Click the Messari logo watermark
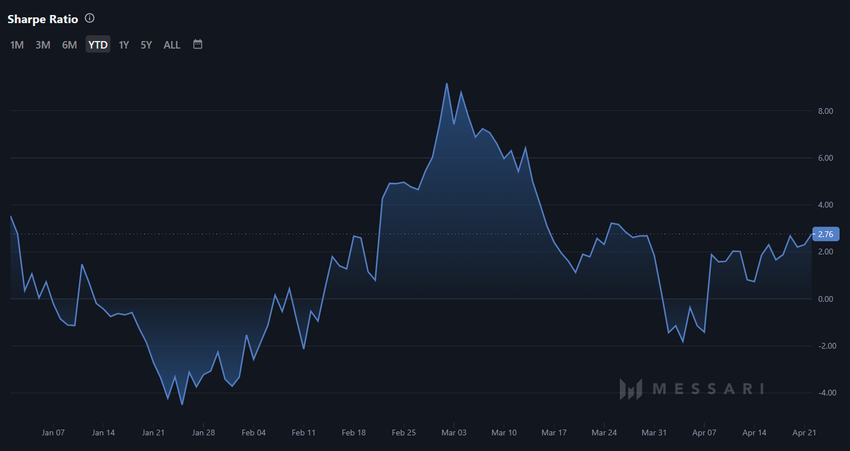 click(x=691, y=388)
